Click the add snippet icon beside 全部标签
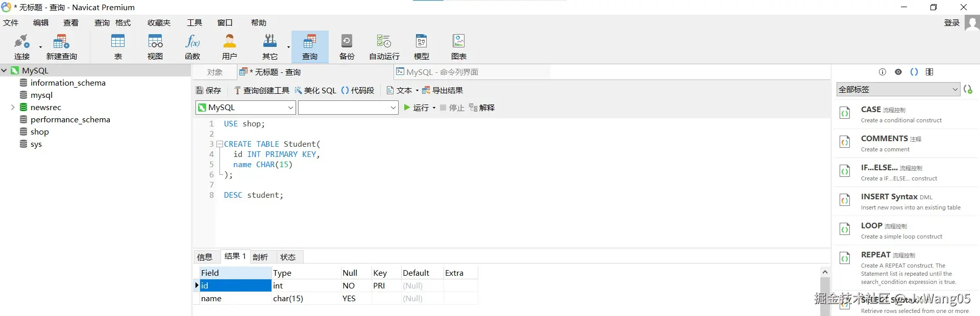Viewport: 980px width, 316px height. click(x=968, y=89)
